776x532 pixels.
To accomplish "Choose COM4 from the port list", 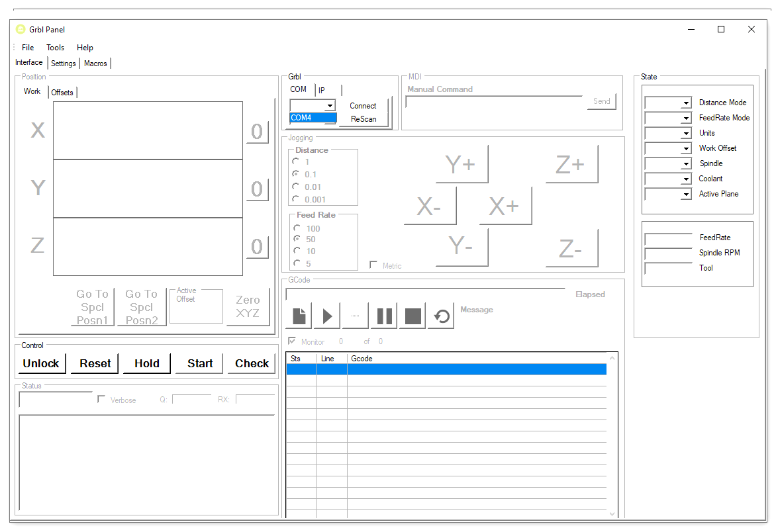I will click(x=313, y=118).
